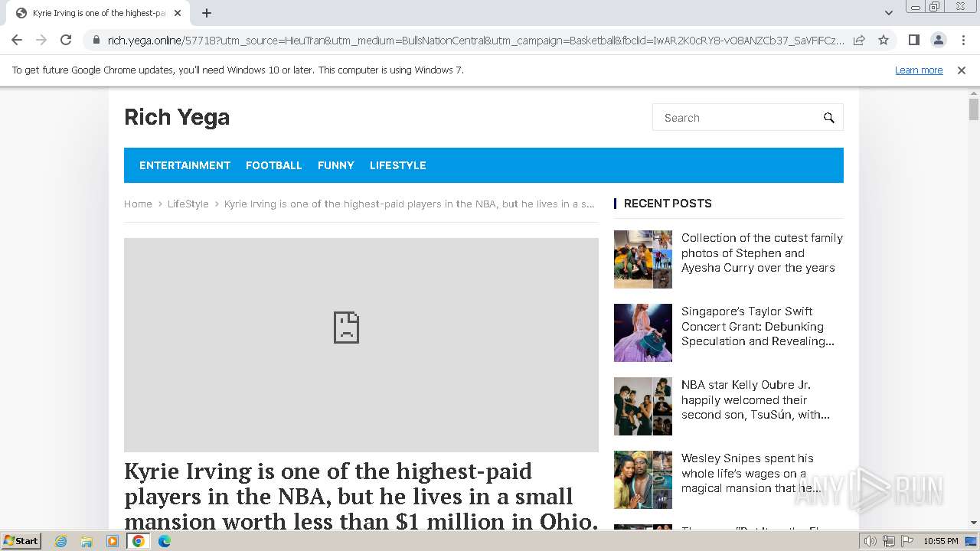Launch Microsoft Edge from taskbar
Screen dimensions: 980x551
pyautogui.click(x=165, y=541)
